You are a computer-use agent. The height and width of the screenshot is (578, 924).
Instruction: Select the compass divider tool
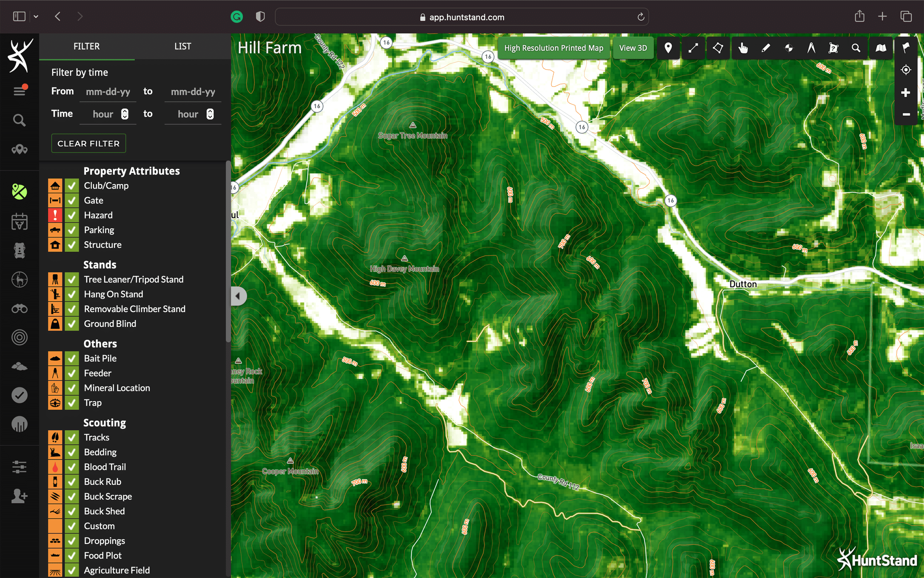tap(811, 48)
